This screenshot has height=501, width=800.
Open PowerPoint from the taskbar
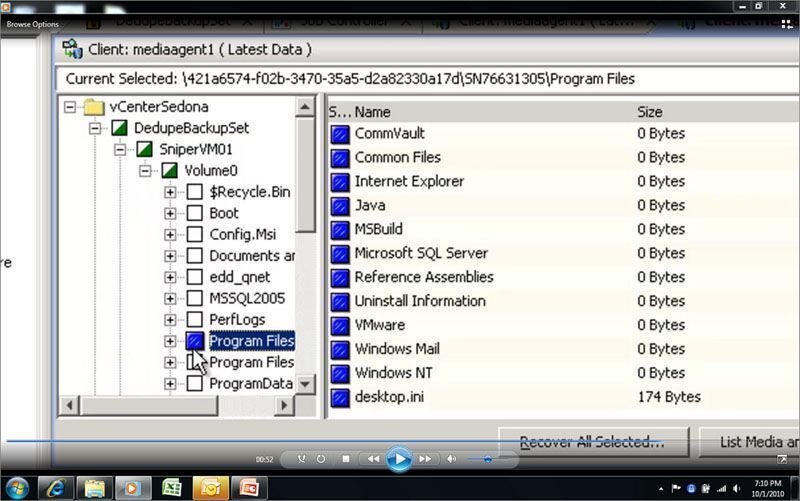(249, 488)
